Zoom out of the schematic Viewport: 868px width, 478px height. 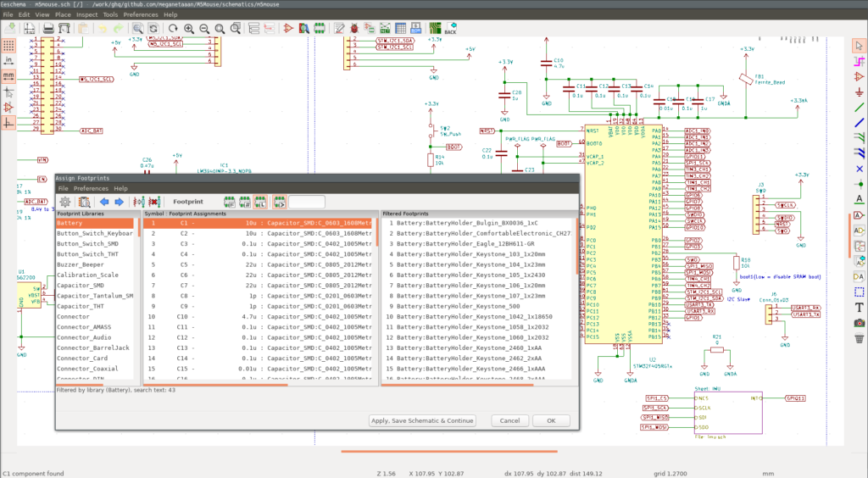[x=204, y=28]
